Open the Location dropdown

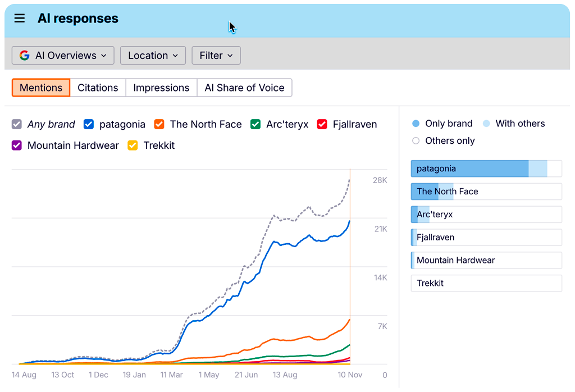coord(153,55)
